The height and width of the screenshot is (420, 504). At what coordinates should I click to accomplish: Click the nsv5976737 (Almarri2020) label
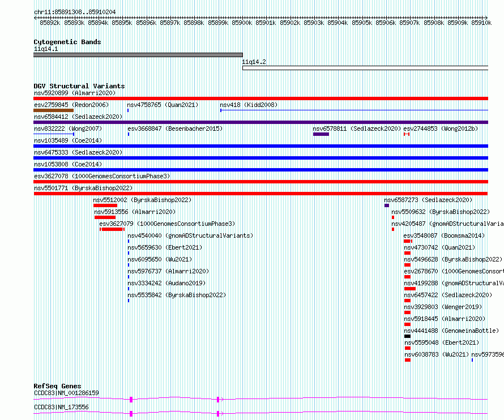click(168, 272)
